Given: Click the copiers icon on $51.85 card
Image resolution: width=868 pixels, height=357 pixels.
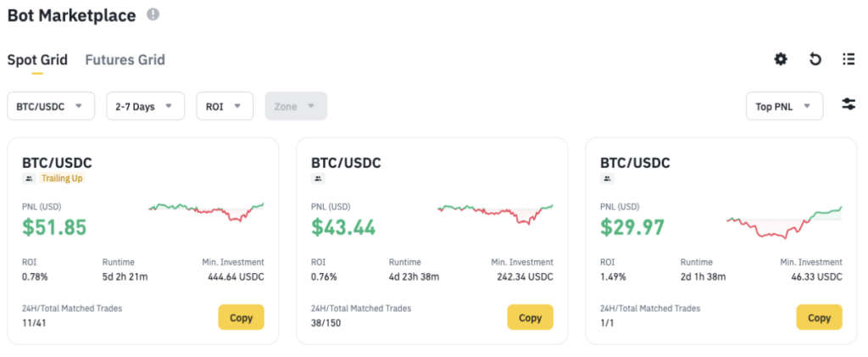Looking at the screenshot, I should [x=30, y=179].
